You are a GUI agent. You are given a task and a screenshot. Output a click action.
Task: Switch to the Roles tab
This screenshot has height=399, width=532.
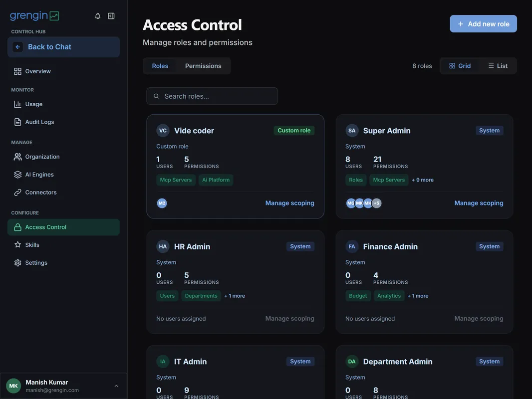click(160, 66)
